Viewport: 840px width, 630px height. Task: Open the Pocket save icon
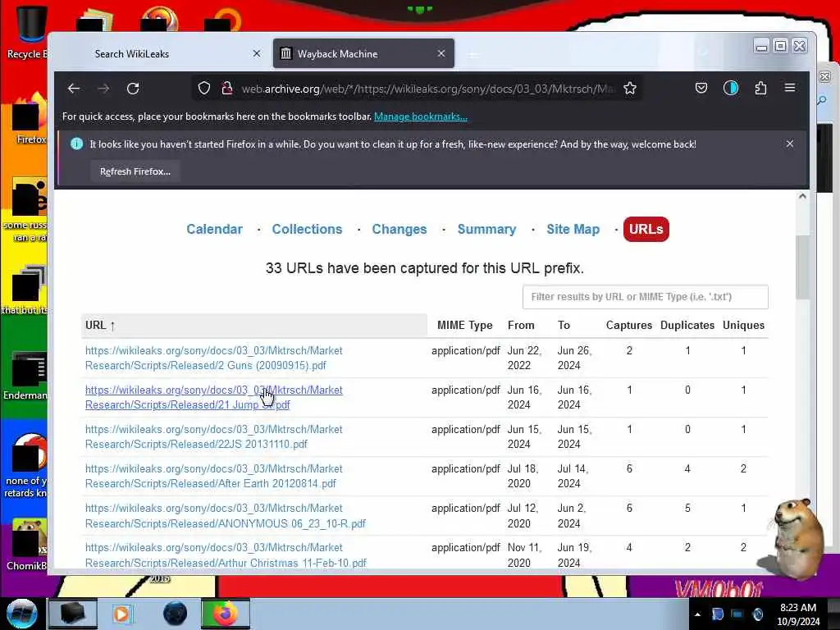pos(701,88)
